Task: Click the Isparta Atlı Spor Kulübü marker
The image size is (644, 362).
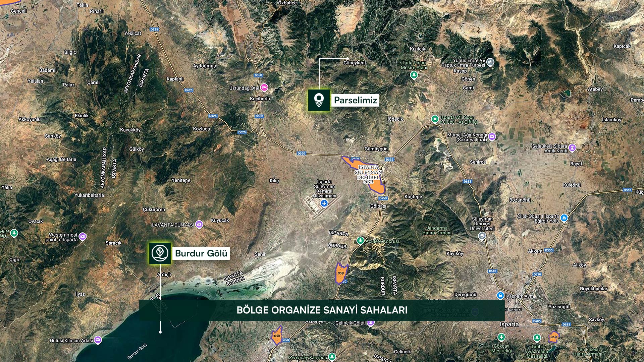Action: (435, 119)
